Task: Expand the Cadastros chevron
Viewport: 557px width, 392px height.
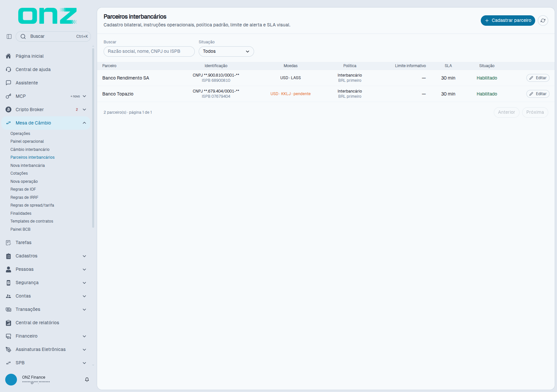Action: pos(84,256)
